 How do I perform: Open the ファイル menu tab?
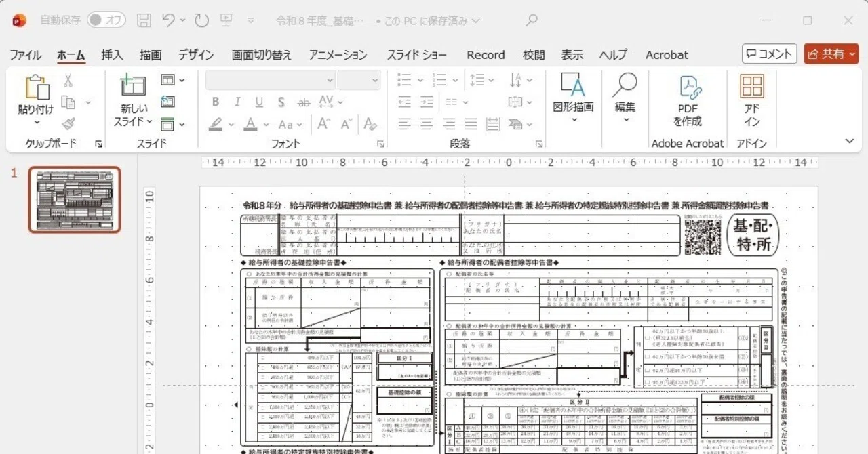25,55
